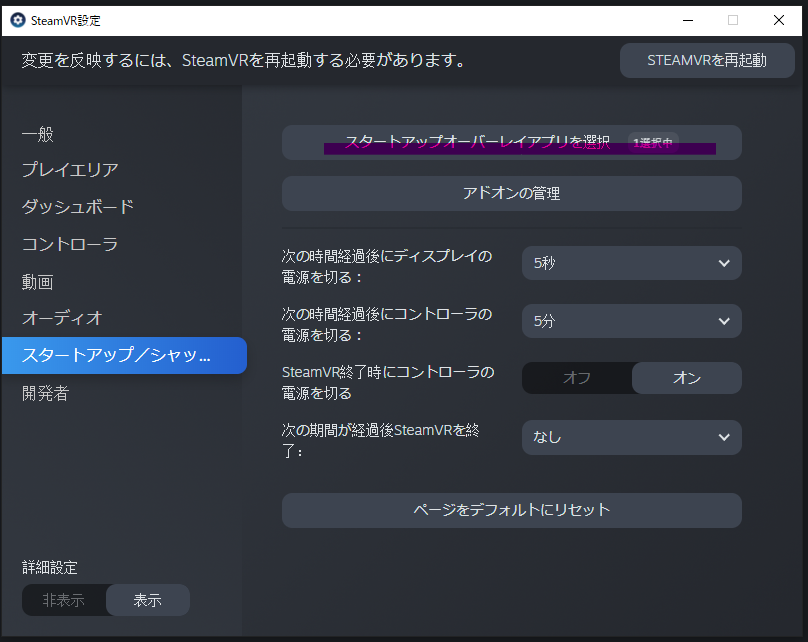Open the SteamVR auto-exit timer dropdown
This screenshot has width=808, height=642.
pyautogui.click(x=631, y=437)
